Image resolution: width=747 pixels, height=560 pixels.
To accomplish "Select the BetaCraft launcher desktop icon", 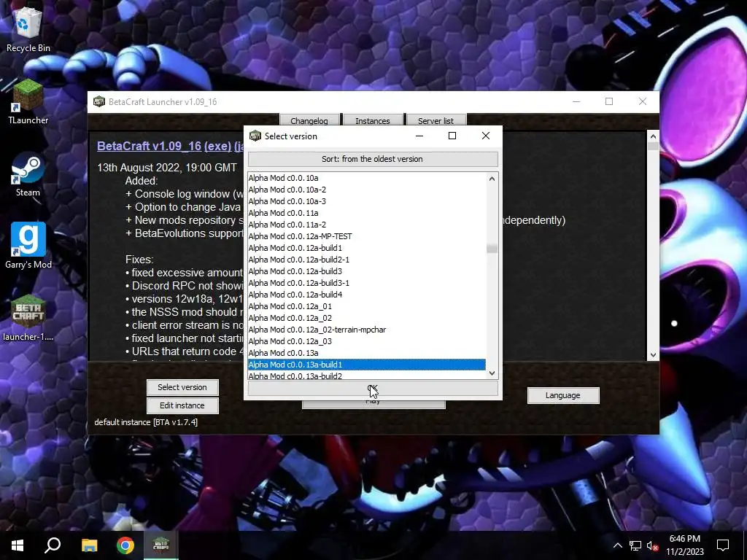I will (x=28, y=318).
